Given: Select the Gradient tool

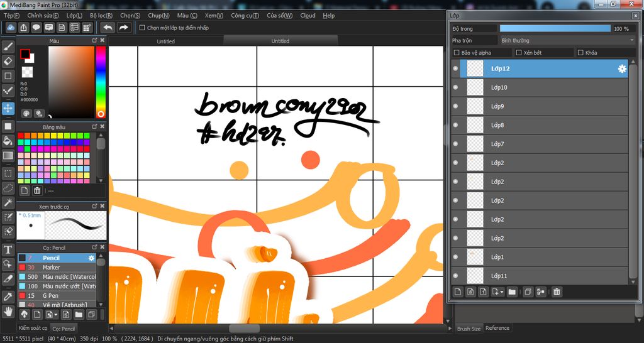Looking at the screenshot, I should click(x=8, y=156).
